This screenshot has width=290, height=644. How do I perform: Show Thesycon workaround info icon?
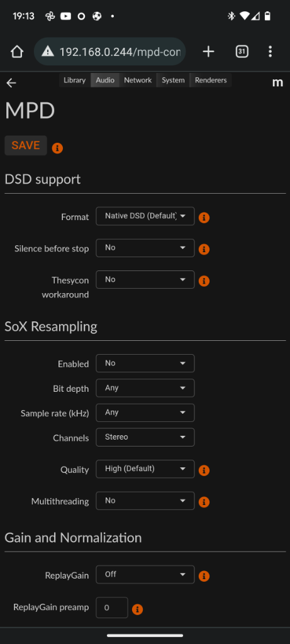point(204,281)
